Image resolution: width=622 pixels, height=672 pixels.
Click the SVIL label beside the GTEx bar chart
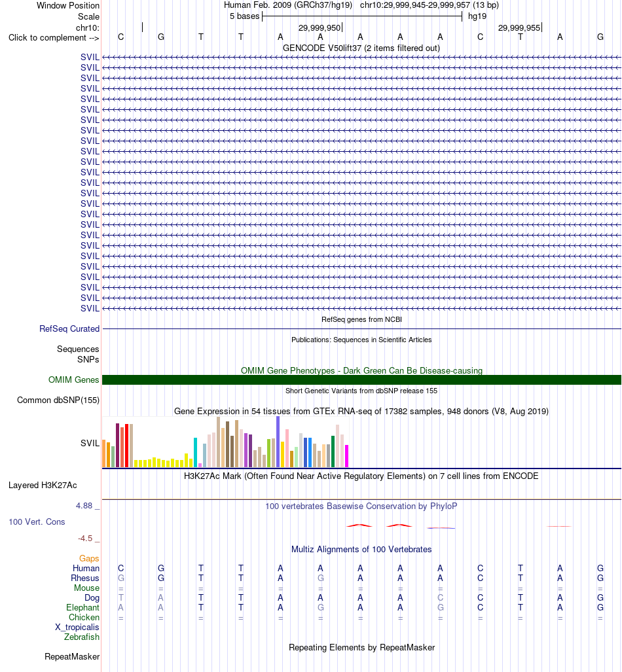(90, 443)
